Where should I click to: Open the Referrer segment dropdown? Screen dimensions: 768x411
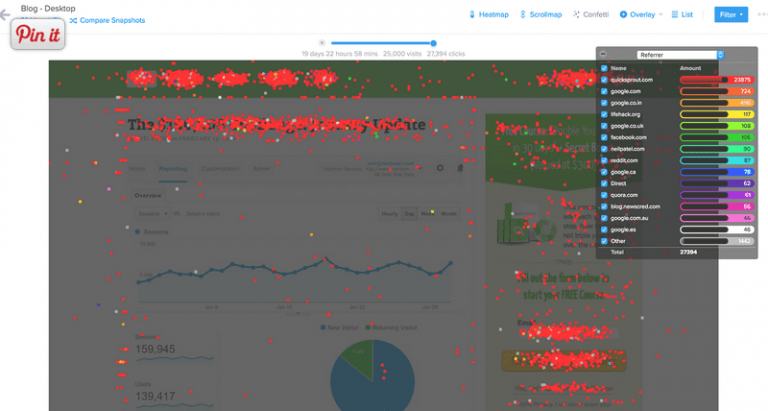(x=680, y=54)
